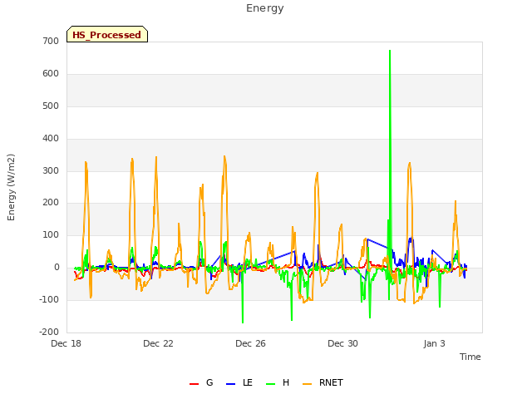Click the 500 y-axis label

pyautogui.click(x=51, y=106)
